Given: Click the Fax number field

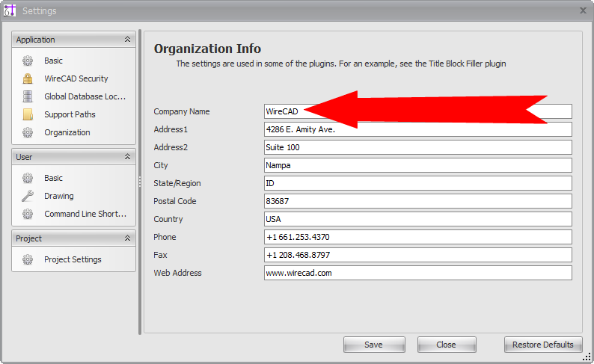Looking at the screenshot, I should pos(418,255).
